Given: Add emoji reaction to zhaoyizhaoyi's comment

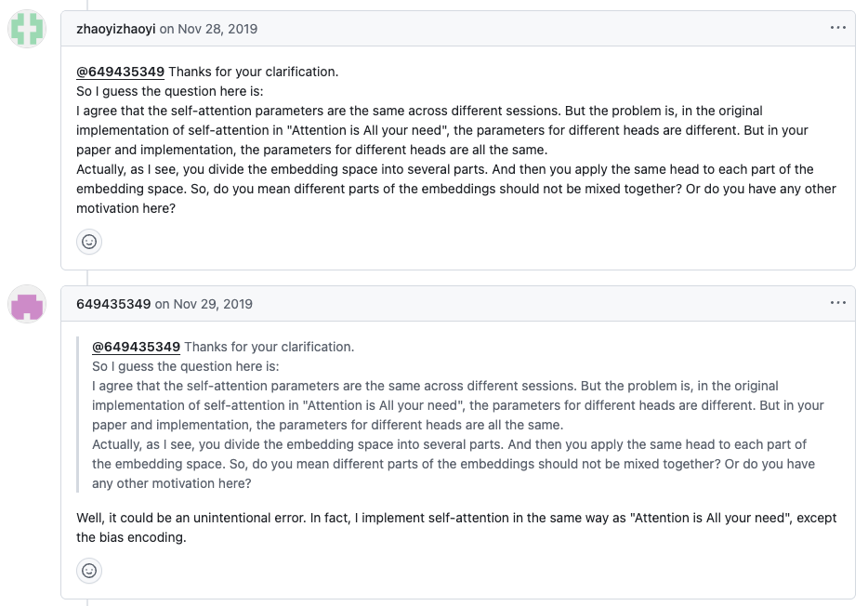Looking at the screenshot, I should (x=89, y=242).
